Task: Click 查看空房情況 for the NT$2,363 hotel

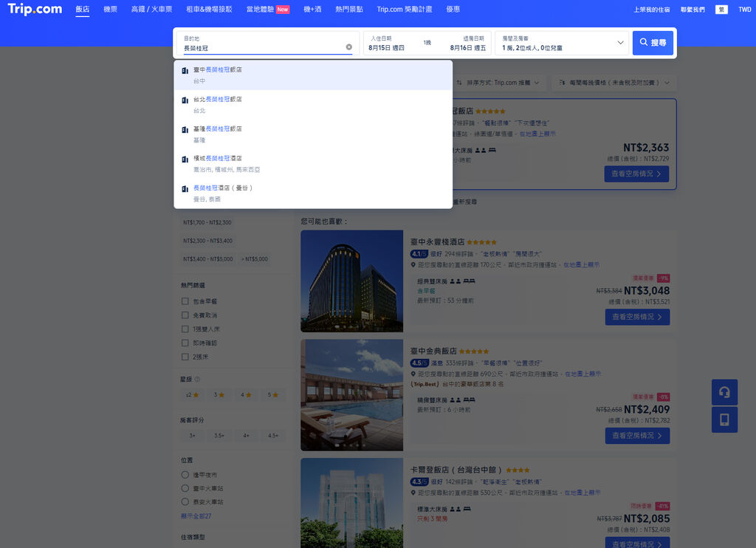Action: click(636, 174)
